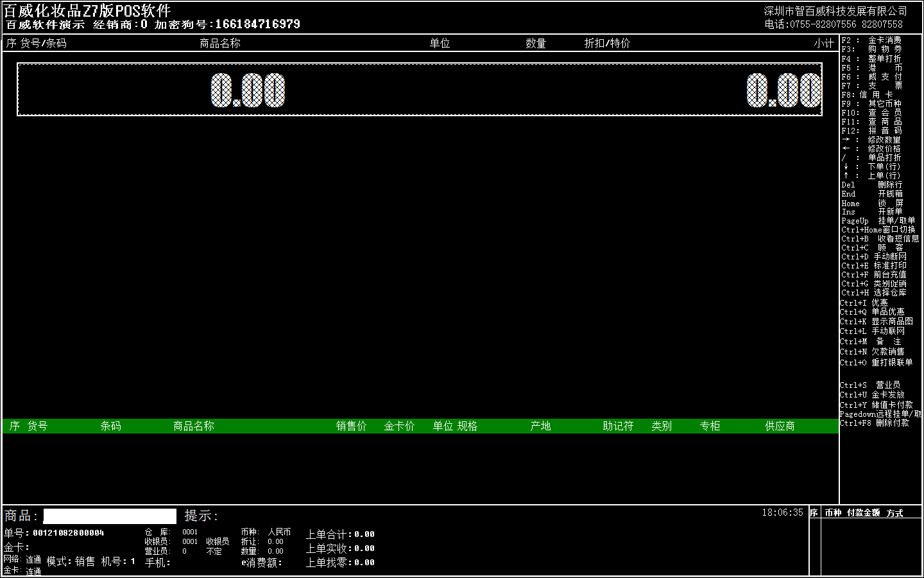This screenshot has width=924, height=578.
Task: Click 供应商 column header in green bar
Action: coord(780,426)
